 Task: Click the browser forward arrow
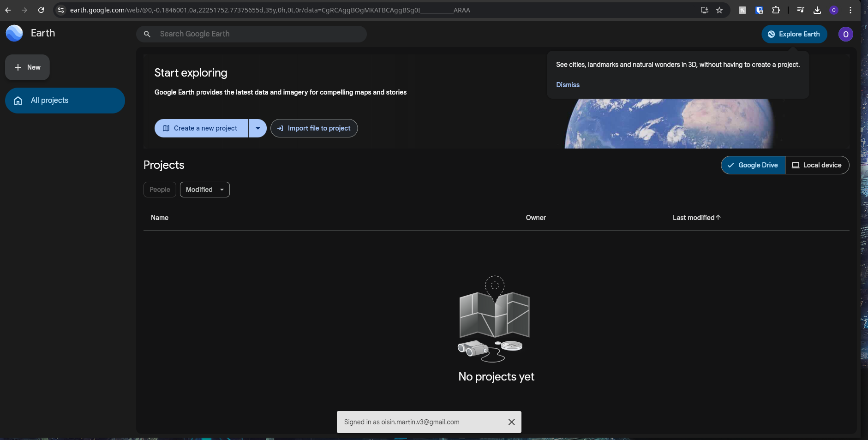(24, 10)
